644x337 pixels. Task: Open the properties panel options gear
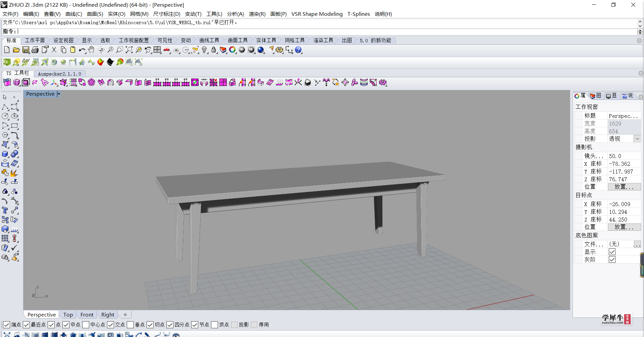pyautogui.click(x=641, y=97)
